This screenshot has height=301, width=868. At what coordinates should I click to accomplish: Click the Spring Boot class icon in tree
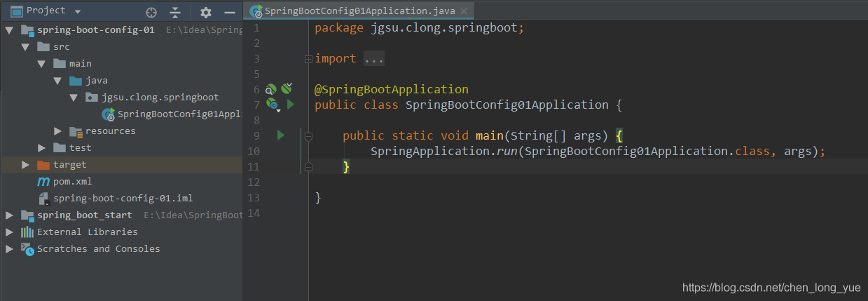click(108, 114)
